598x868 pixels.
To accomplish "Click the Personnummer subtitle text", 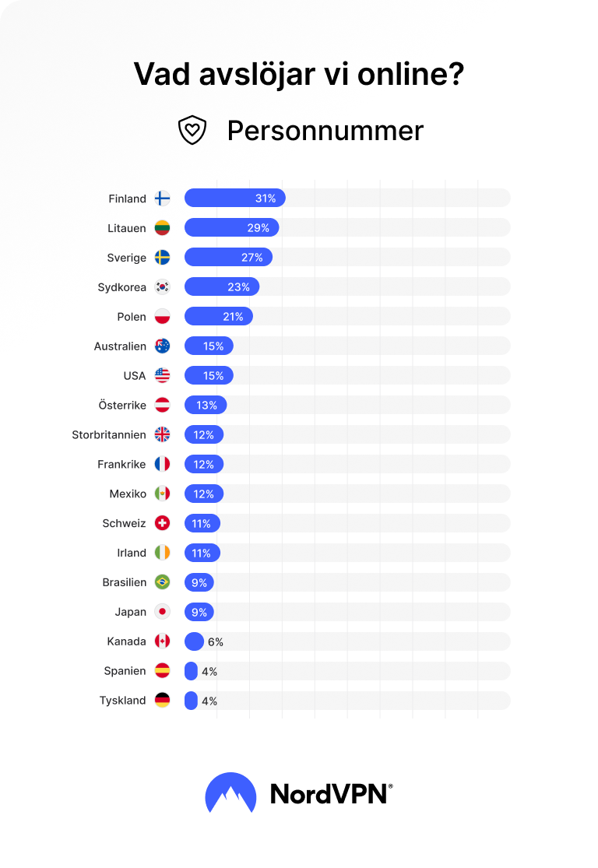I will [325, 132].
